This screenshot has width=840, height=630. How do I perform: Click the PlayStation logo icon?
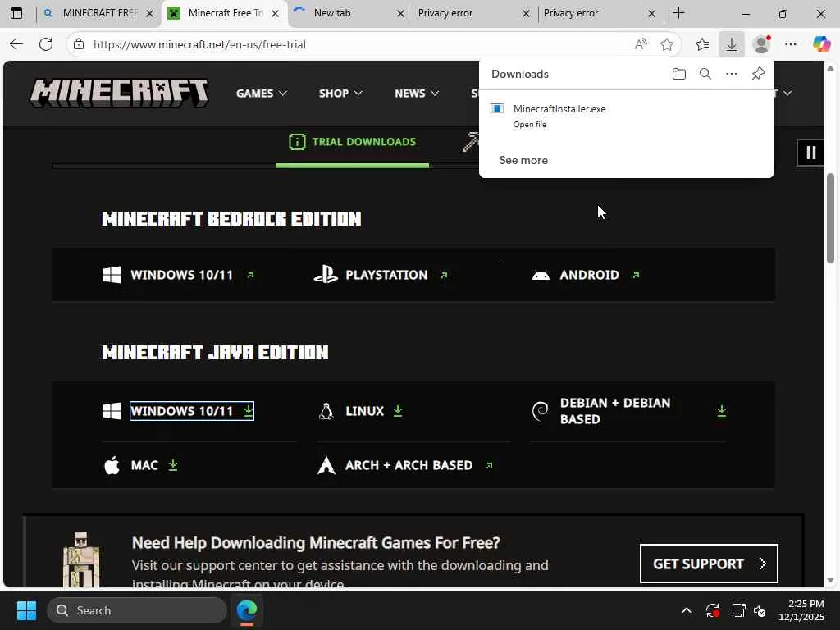pyautogui.click(x=325, y=275)
